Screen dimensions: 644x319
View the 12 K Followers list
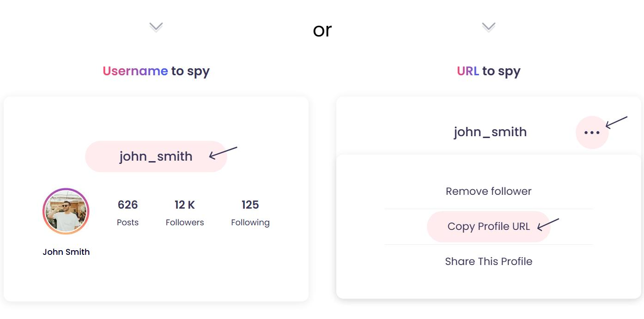pyautogui.click(x=185, y=213)
